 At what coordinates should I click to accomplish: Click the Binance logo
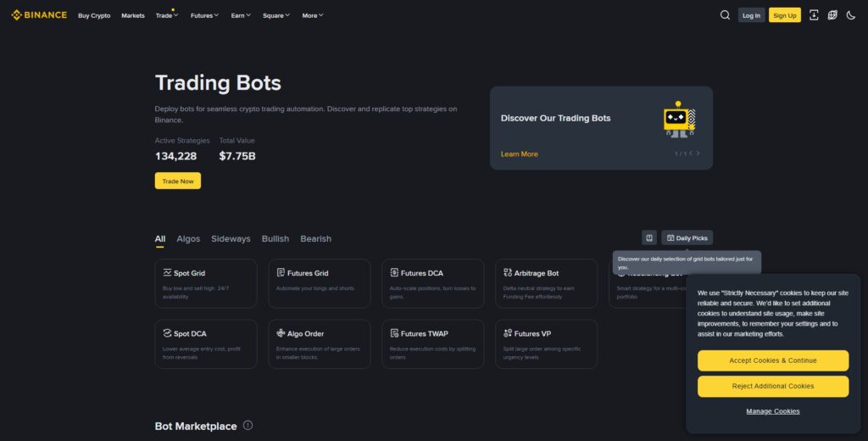coord(39,15)
